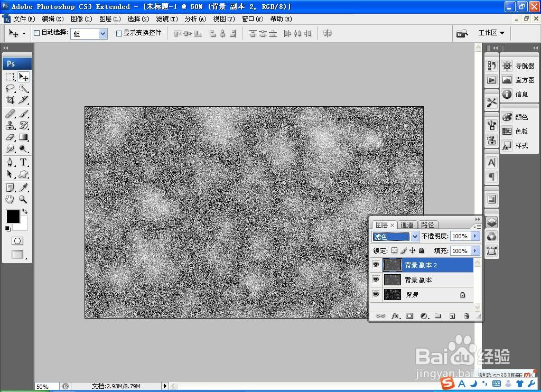Hide 背景 副本 2 layer visibility
This screenshot has height=392, width=541.
[x=376, y=265]
